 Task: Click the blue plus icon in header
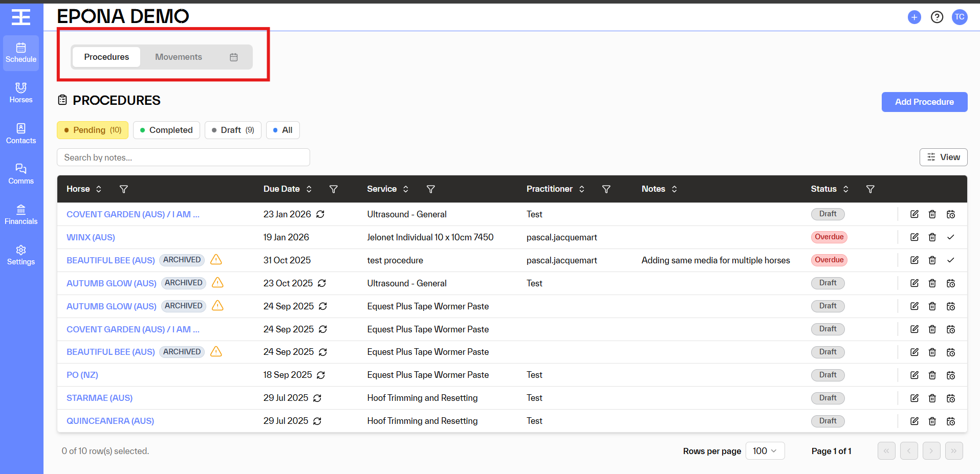coord(914,17)
